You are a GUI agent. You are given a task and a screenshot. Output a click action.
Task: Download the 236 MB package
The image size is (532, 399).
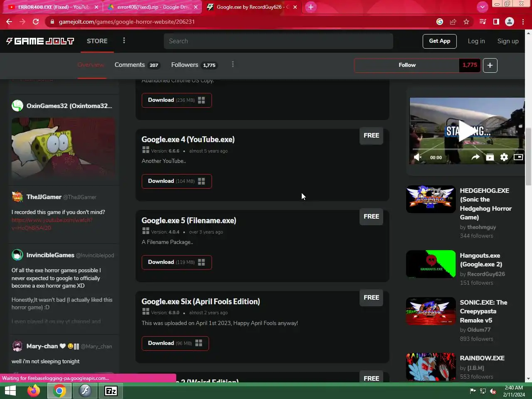coord(177,100)
